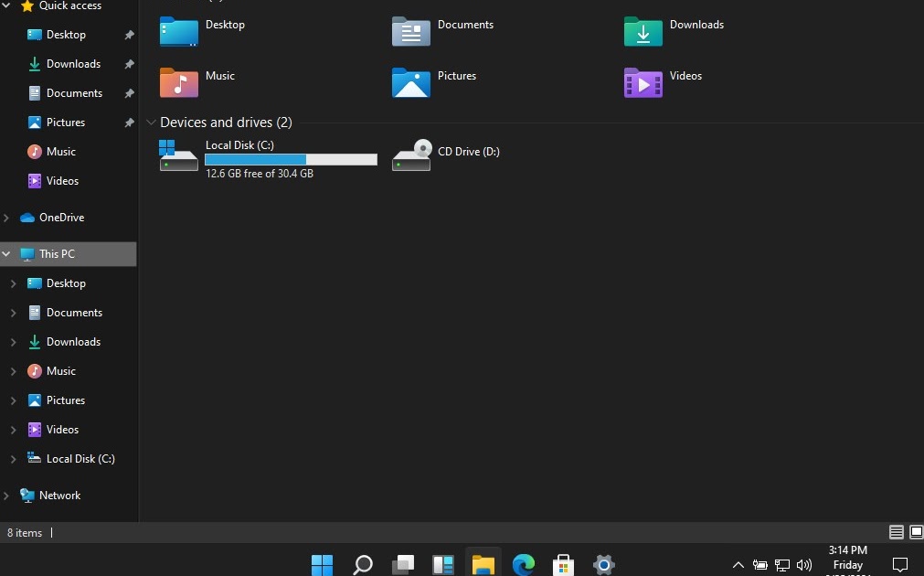Expand Desktop under This PC

[x=14, y=283]
